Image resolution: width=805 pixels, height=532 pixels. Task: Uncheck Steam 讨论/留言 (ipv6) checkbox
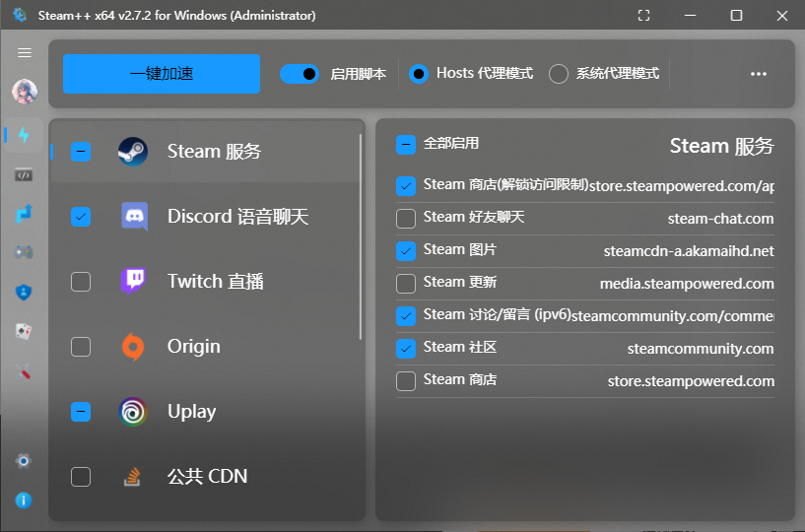[406, 316]
